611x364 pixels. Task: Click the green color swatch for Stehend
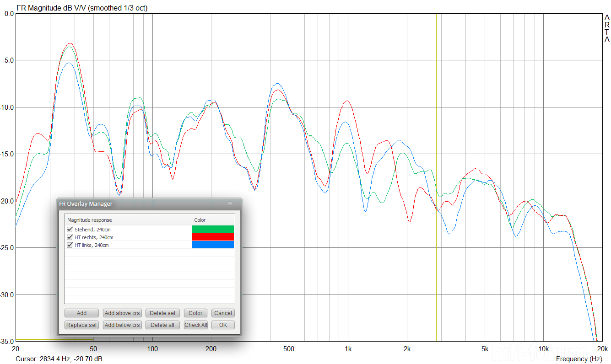click(x=213, y=229)
